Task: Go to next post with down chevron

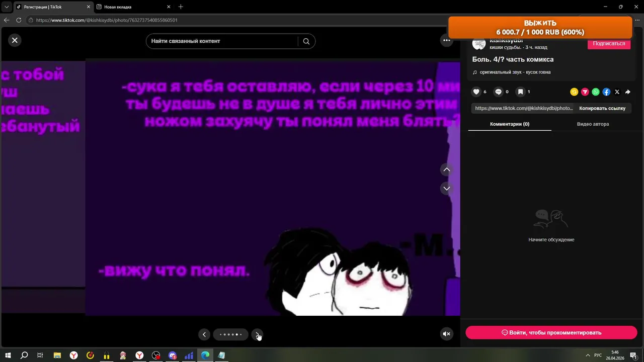Action: [446, 189]
